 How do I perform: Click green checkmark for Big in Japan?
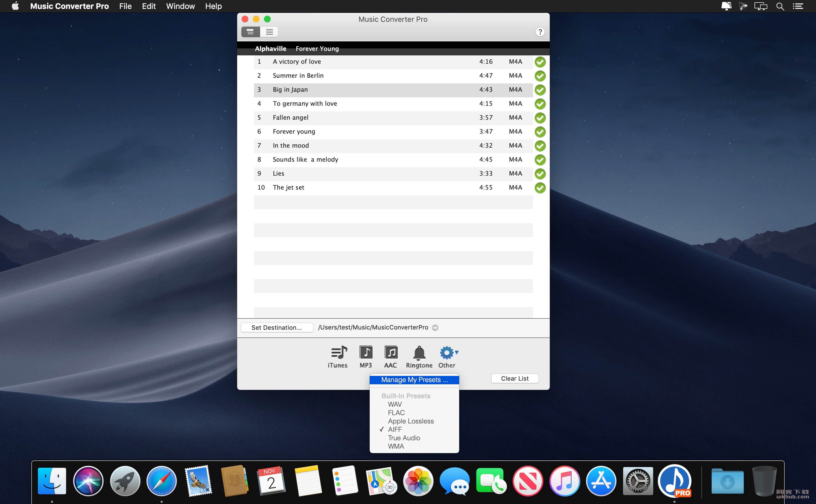coord(540,90)
